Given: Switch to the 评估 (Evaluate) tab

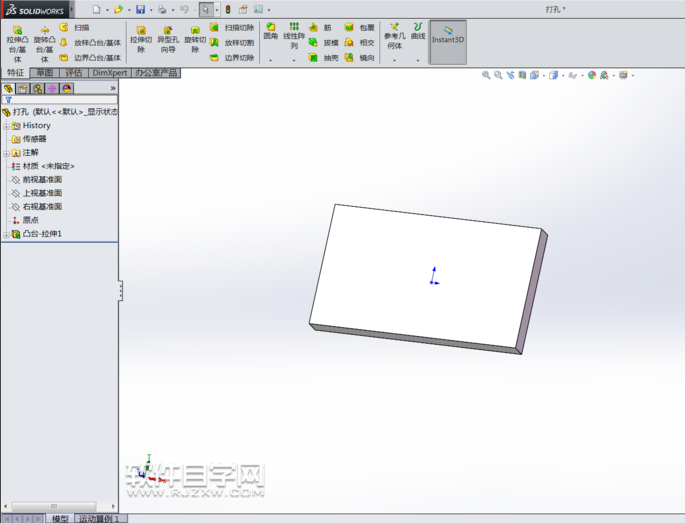Looking at the screenshot, I should pos(74,73).
